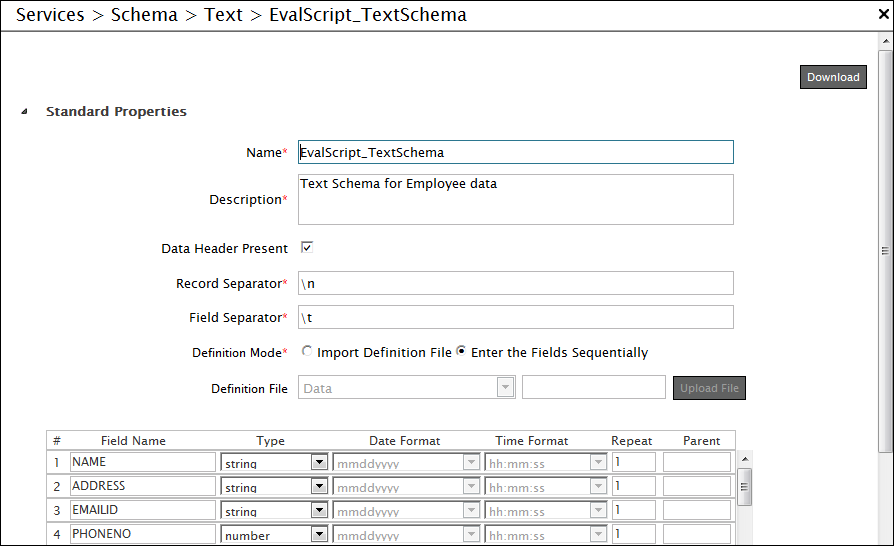Click the Name input field
894x546 pixels.
coord(516,153)
